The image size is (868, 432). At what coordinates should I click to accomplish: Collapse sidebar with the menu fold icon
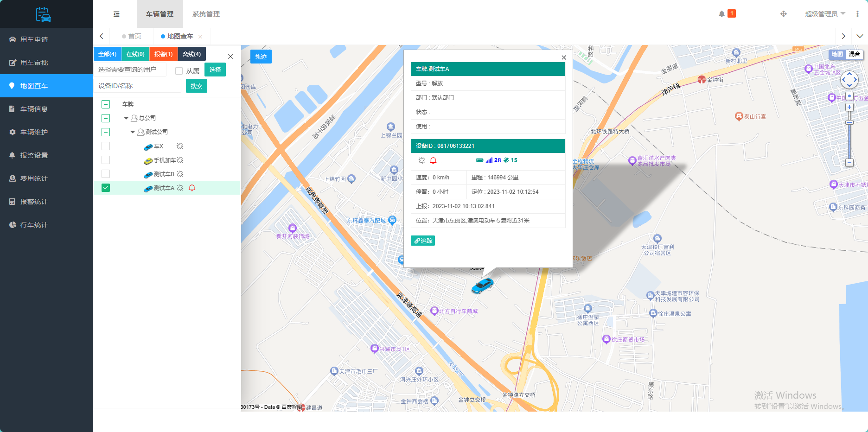[x=116, y=14]
